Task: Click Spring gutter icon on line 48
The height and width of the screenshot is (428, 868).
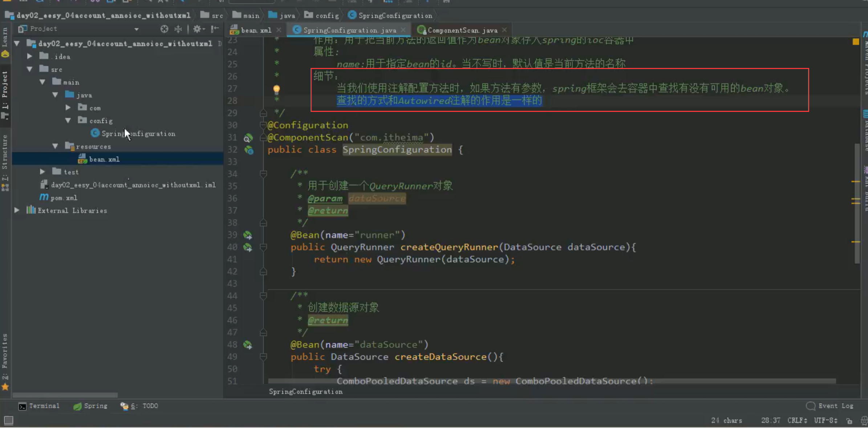Action: pyautogui.click(x=248, y=345)
